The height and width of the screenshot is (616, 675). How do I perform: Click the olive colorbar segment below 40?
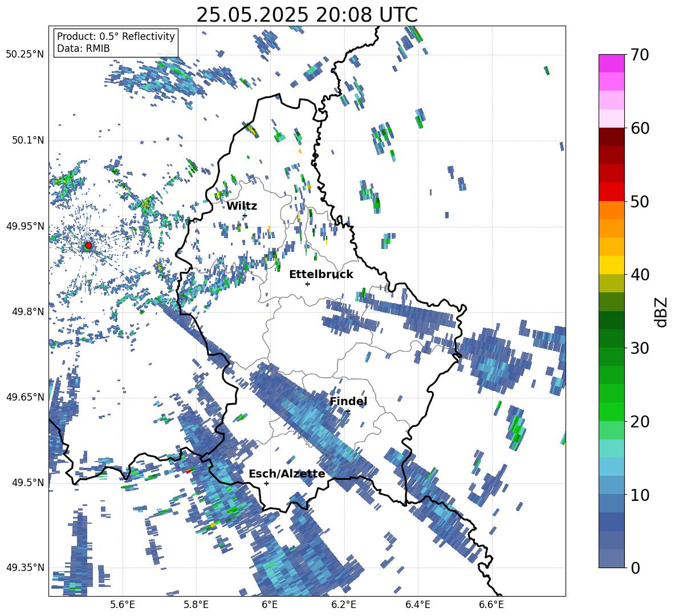(611, 283)
